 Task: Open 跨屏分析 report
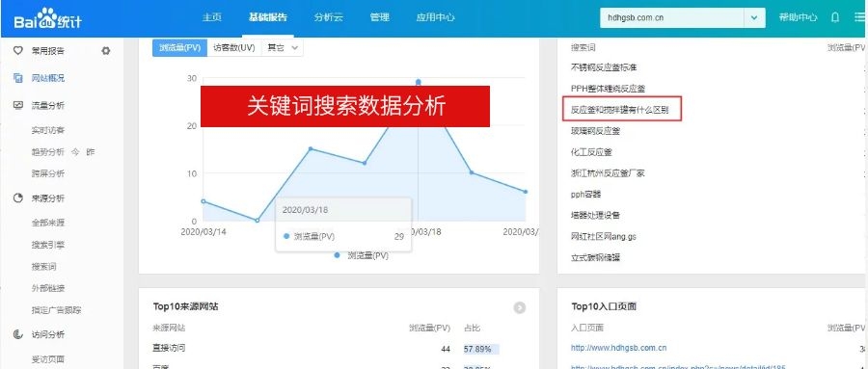coord(47,173)
